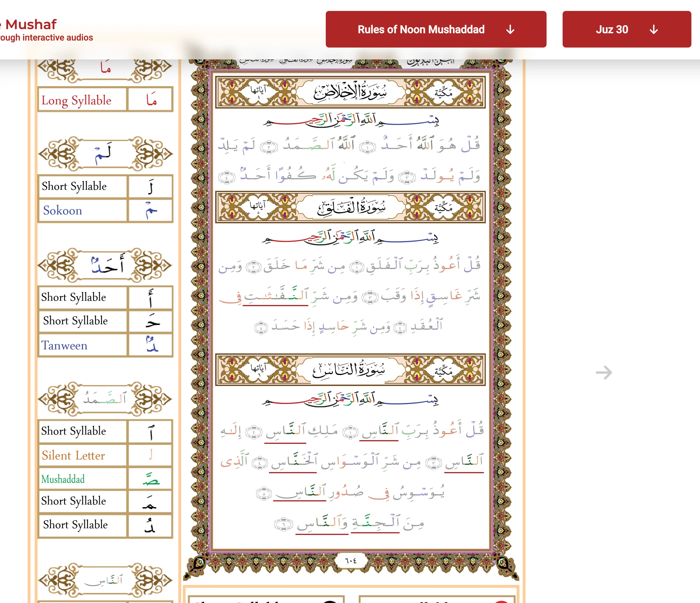This screenshot has height=603, width=700.
Task: Click the word header أَحَدٌ in sidebar
Action: tap(105, 266)
